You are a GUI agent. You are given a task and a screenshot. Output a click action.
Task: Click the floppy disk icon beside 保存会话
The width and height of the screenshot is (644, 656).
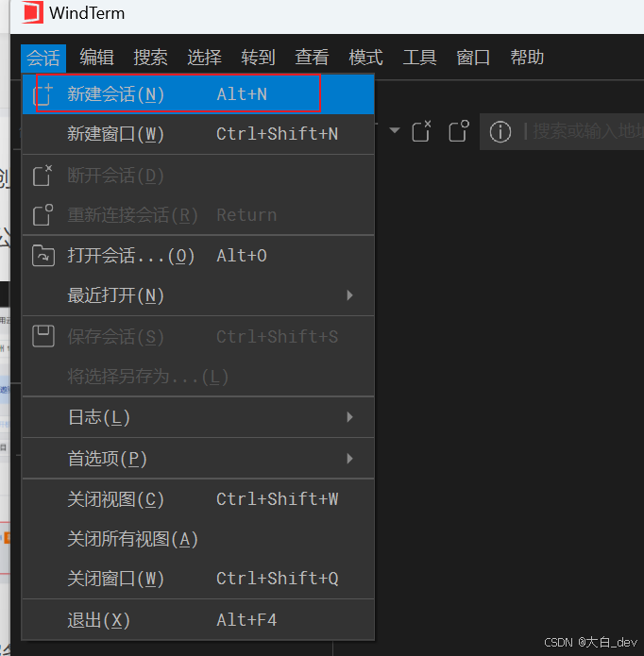click(43, 336)
